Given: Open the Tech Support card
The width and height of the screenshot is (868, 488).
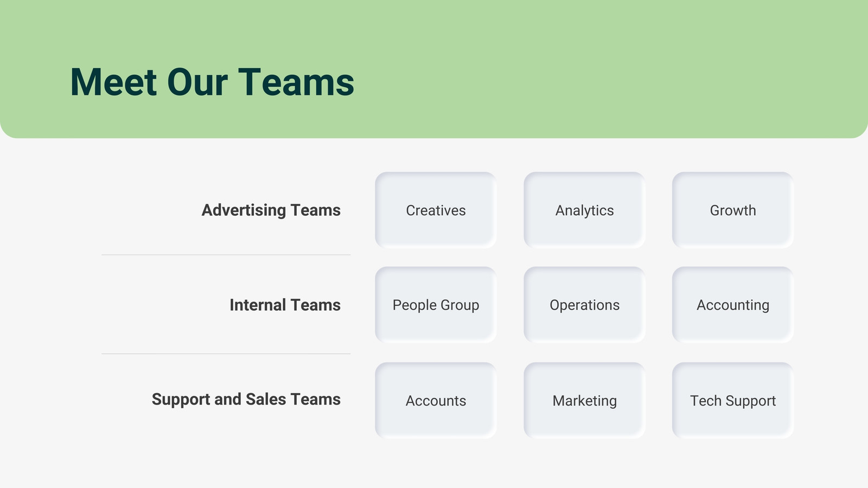Looking at the screenshot, I should coord(733,401).
